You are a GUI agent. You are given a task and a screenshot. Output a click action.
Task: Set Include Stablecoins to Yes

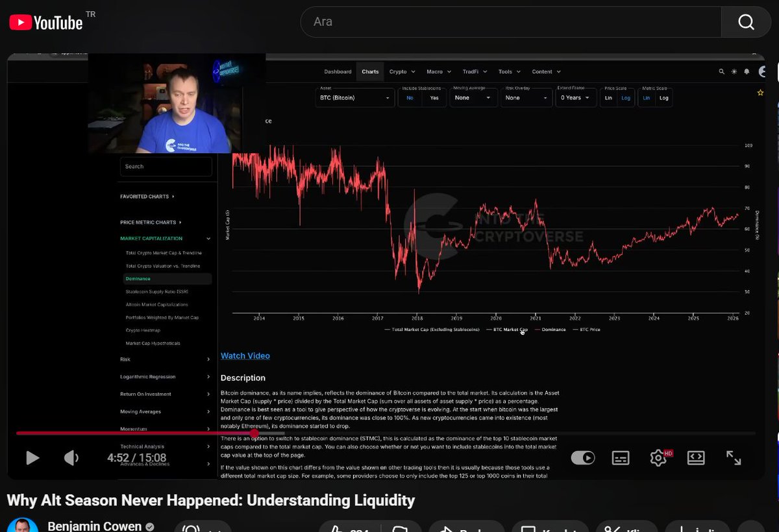pos(434,98)
